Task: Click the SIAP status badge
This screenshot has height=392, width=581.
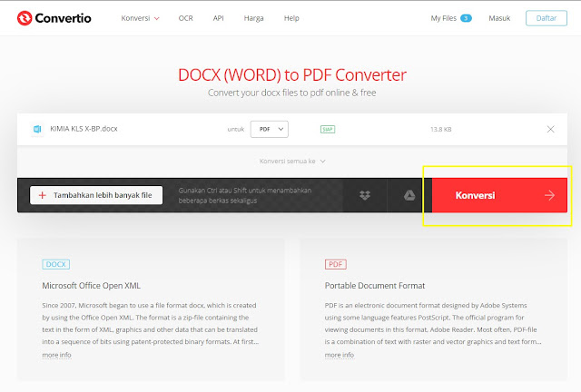Action: pos(328,130)
